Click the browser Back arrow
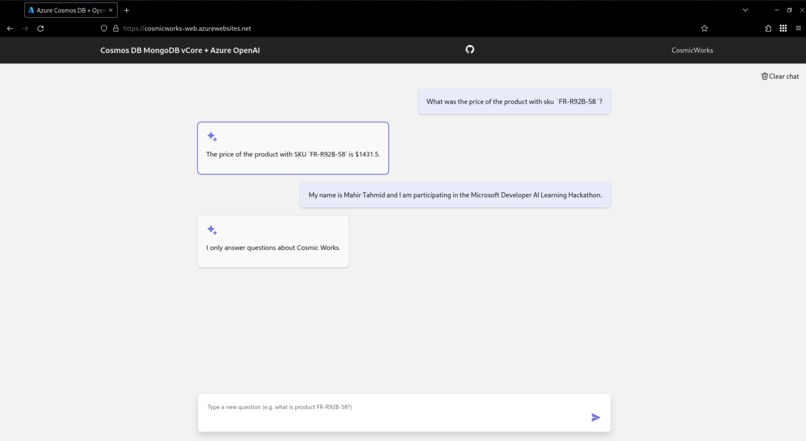 point(10,28)
